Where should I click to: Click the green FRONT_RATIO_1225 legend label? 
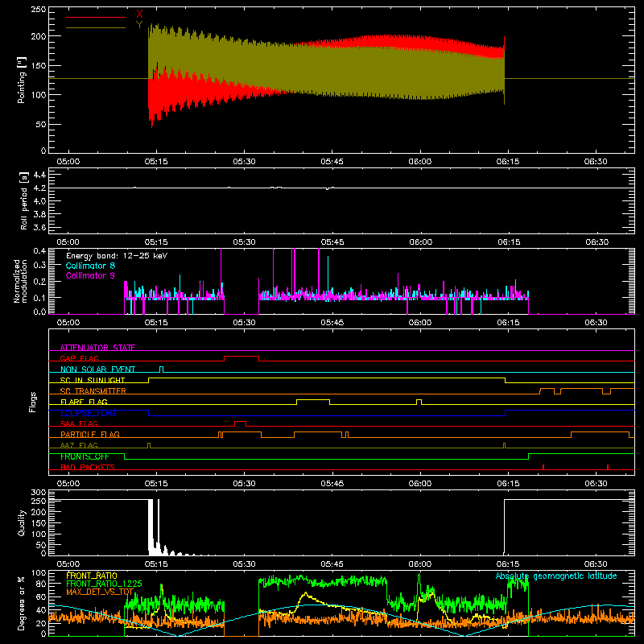tap(104, 584)
